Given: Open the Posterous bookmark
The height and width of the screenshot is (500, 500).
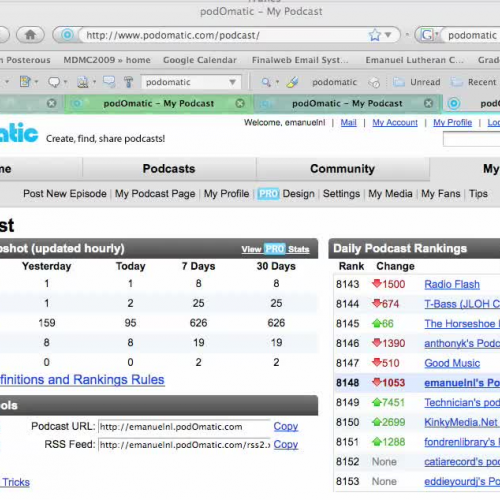Looking at the screenshot, I should (26, 60).
